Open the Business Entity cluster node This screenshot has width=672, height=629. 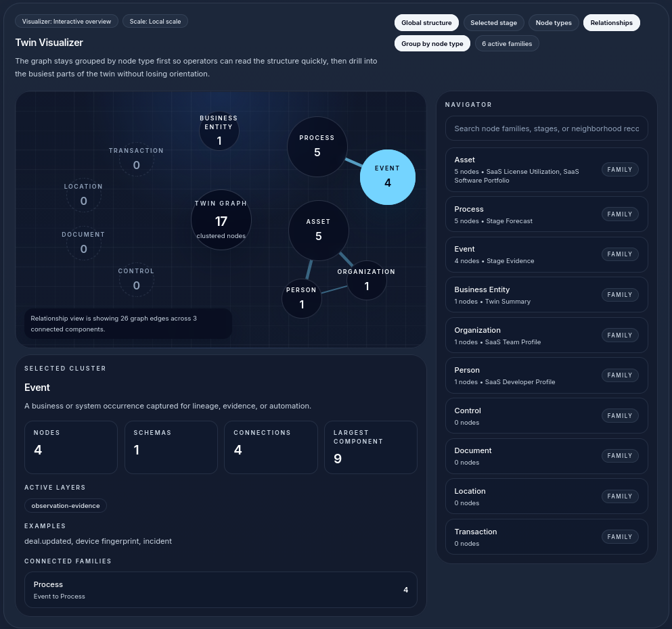tap(219, 131)
